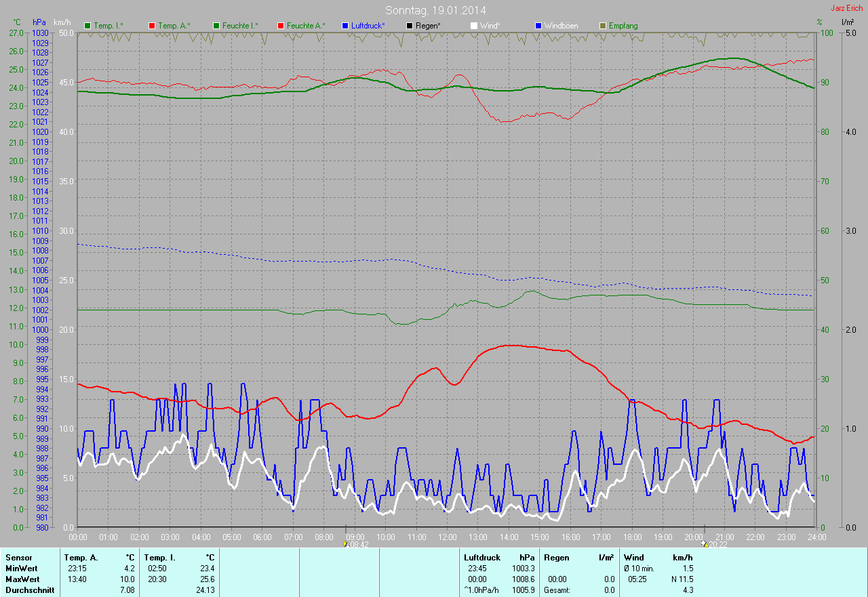
Task: Click the 00:00 time axis label
Action: coord(78,537)
